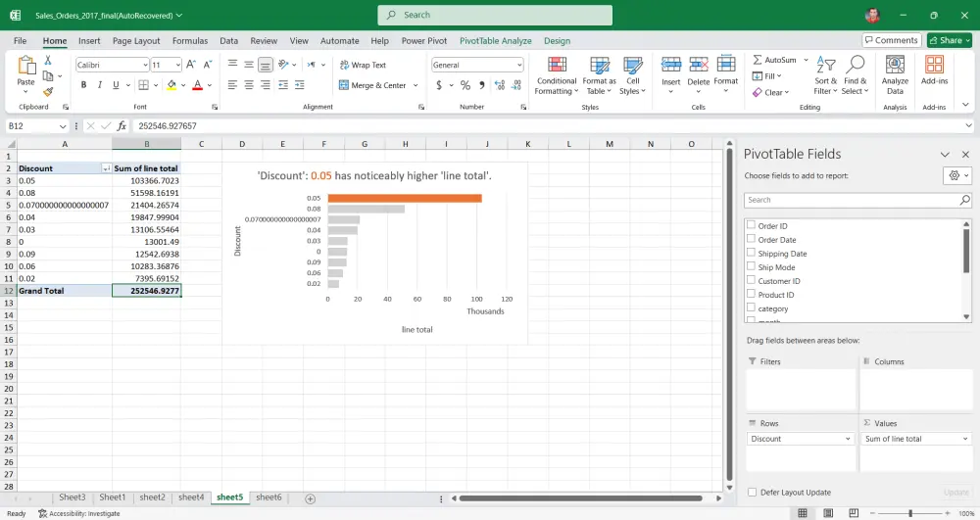
Task: Collapse the ribbon with chevron
Action: 965,105
